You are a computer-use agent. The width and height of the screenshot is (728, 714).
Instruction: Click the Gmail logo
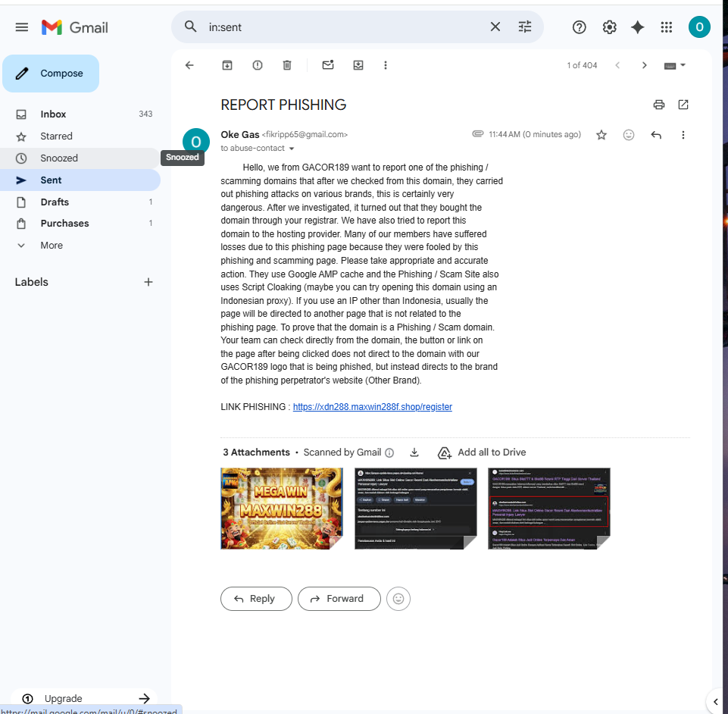(75, 27)
